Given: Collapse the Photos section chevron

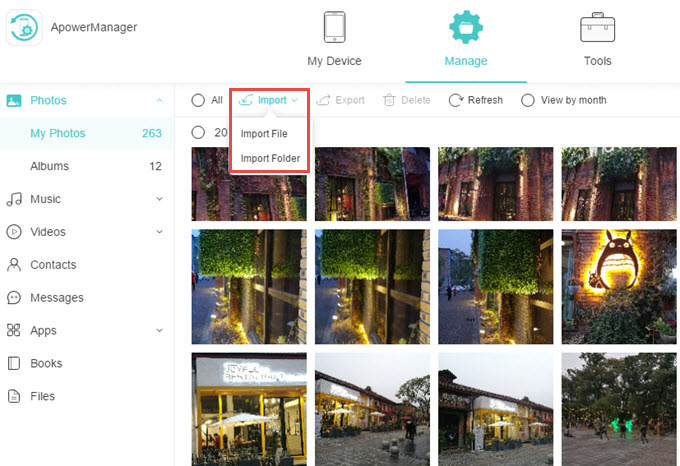Looking at the screenshot, I should (x=160, y=101).
